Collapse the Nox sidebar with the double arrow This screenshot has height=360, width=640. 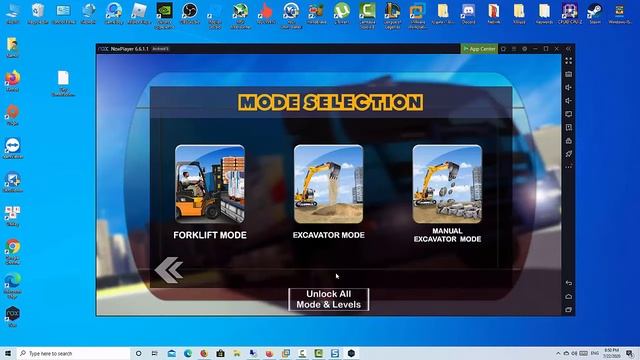pyautogui.click(x=569, y=49)
